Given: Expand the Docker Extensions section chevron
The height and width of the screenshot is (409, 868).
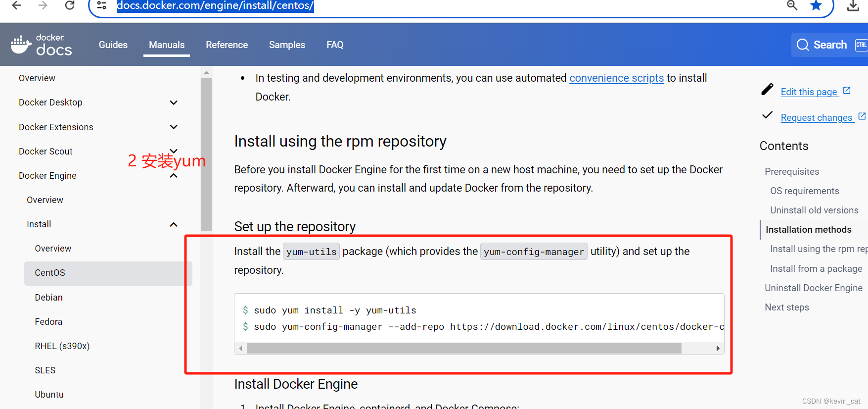Looking at the screenshot, I should tap(174, 127).
